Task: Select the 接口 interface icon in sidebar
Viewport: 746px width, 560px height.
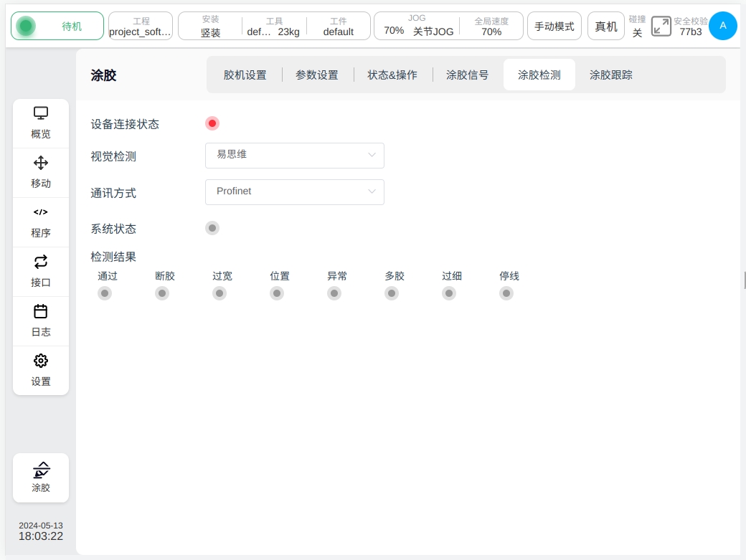Action: click(x=41, y=262)
